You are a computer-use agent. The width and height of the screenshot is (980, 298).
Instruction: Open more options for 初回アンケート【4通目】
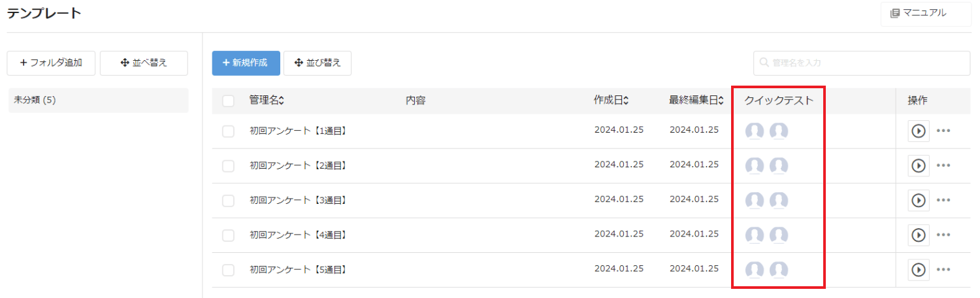click(x=943, y=235)
